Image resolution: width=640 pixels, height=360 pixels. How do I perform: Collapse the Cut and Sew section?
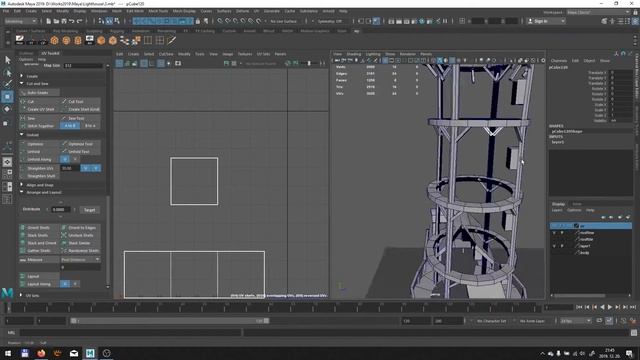tap(22, 83)
